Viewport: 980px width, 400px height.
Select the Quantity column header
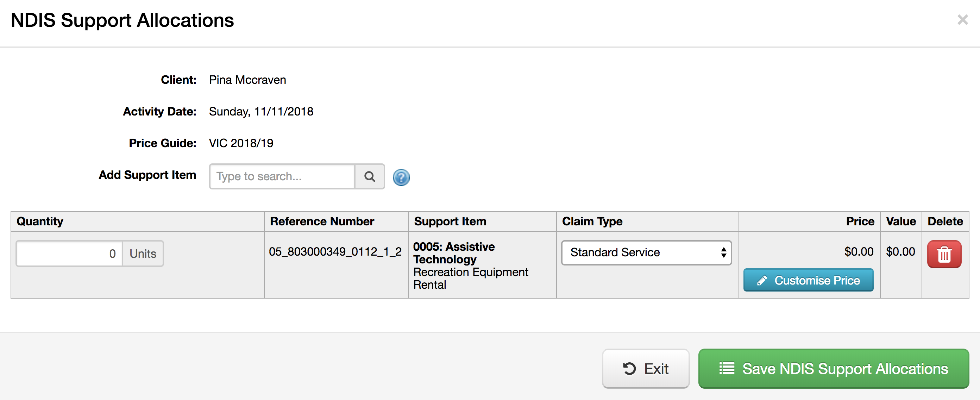(40, 221)
